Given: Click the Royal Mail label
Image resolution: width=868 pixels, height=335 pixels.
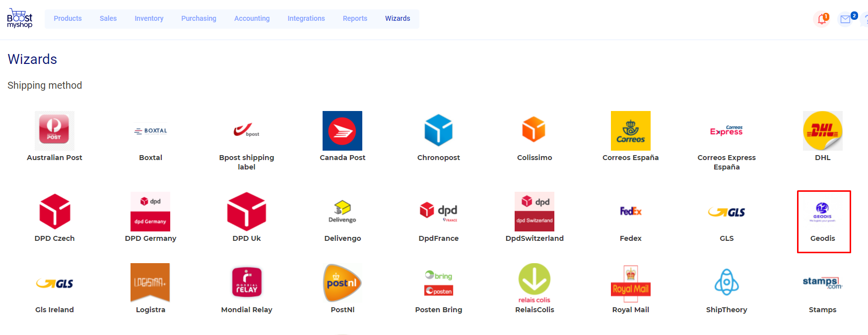Looking at the screenshot, I should coord(631,310).
